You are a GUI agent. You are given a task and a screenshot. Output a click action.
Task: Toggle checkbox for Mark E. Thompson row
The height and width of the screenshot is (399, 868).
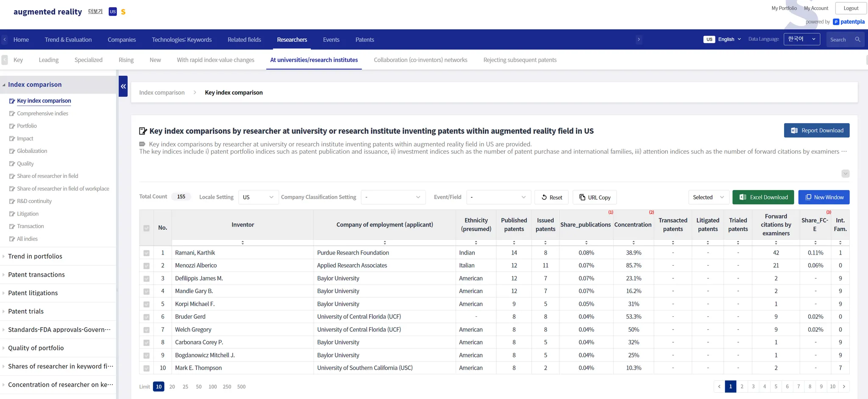147,368
